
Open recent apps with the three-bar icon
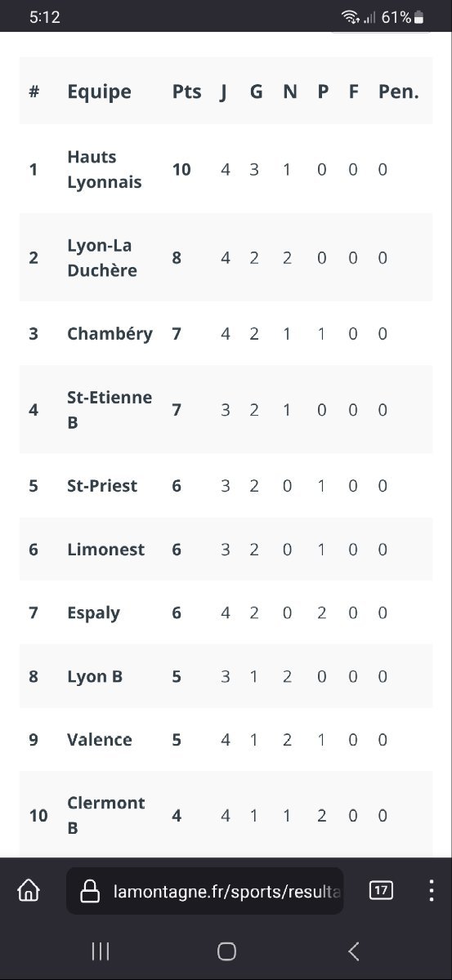(x=101, y=951)
